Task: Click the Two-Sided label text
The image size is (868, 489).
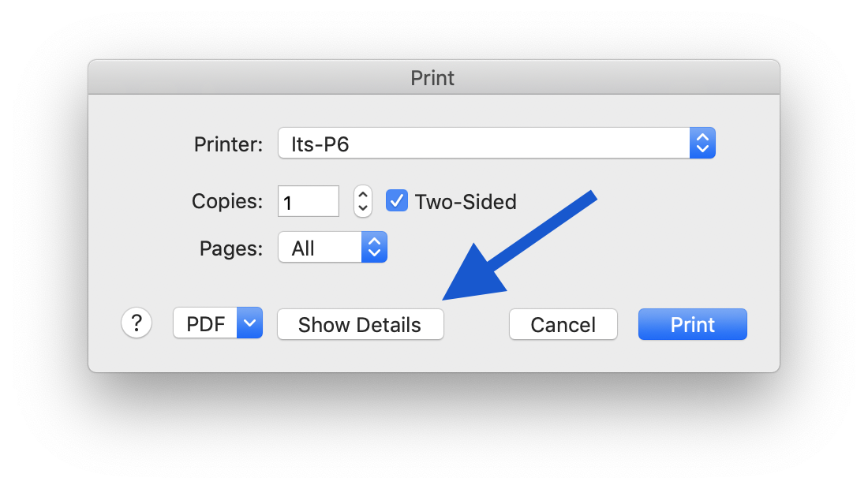Action: pyautogui.click(x=466, y=202)
